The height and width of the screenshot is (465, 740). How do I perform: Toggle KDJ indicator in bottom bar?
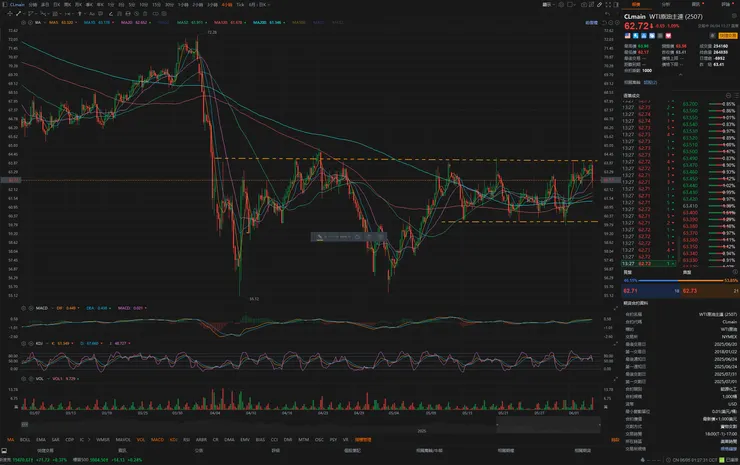[173, 440]
